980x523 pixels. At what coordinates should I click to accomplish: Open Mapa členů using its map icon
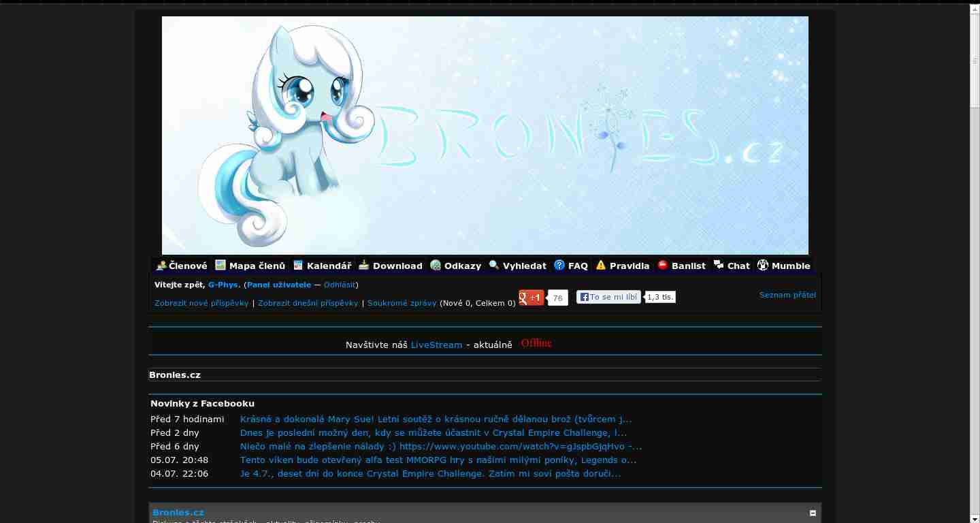(220, 264)
